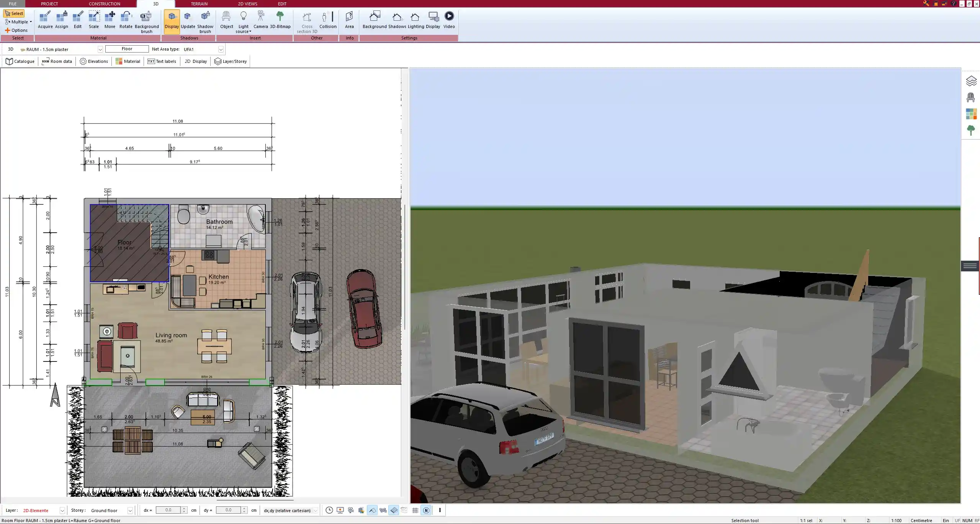
Task: Insert a Camera into the scene
Action: 261,20
